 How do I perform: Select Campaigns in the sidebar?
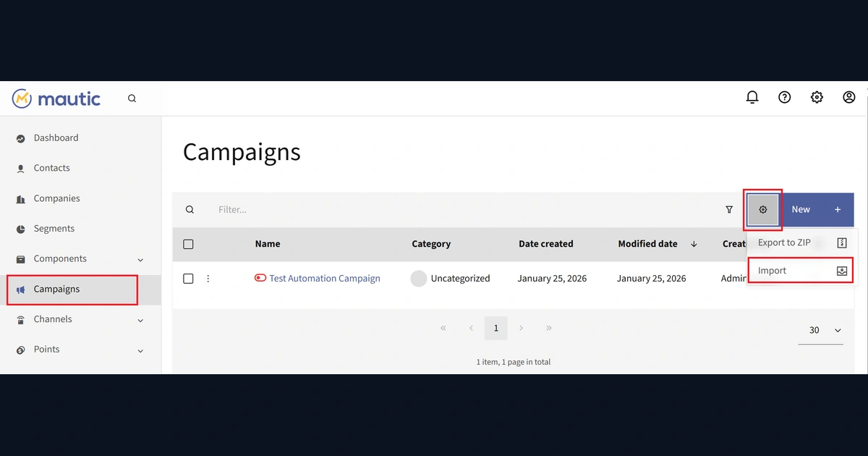[80, 290]
